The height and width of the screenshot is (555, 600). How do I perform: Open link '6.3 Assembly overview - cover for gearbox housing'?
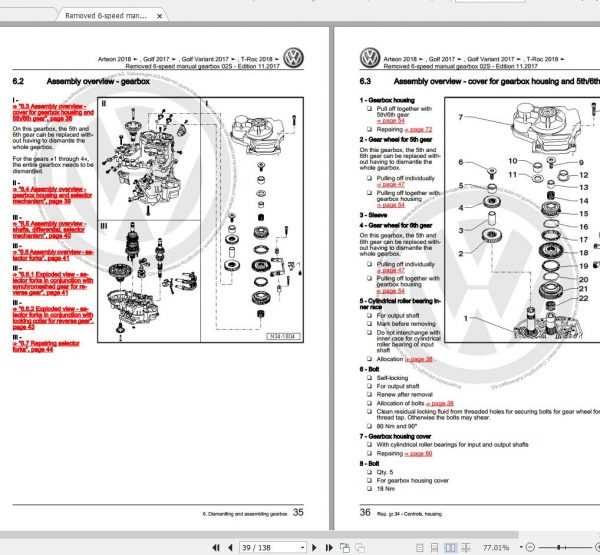pyautogui.click(x=53, y=113)
